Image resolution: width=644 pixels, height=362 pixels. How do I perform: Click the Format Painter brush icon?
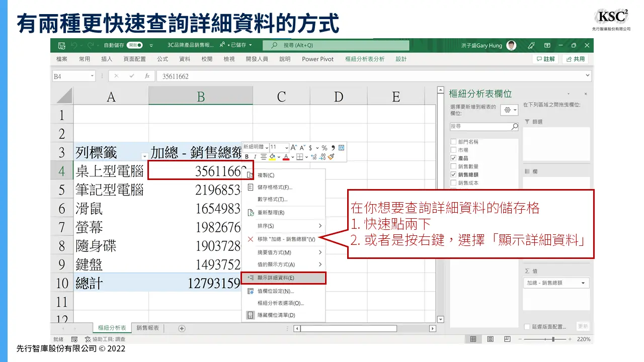click(331, 156)
